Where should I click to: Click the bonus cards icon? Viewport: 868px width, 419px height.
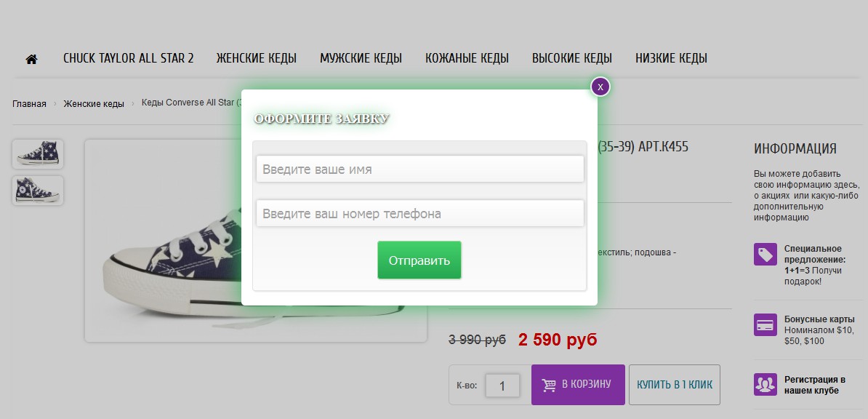point(765,324)
